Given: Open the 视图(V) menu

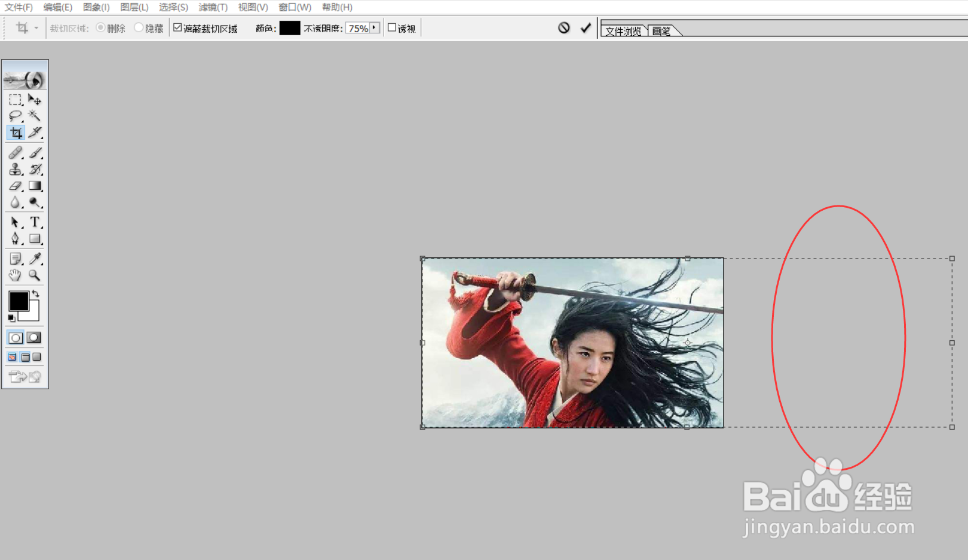Looking at the screenshot, I should click(x=253, y=7).
